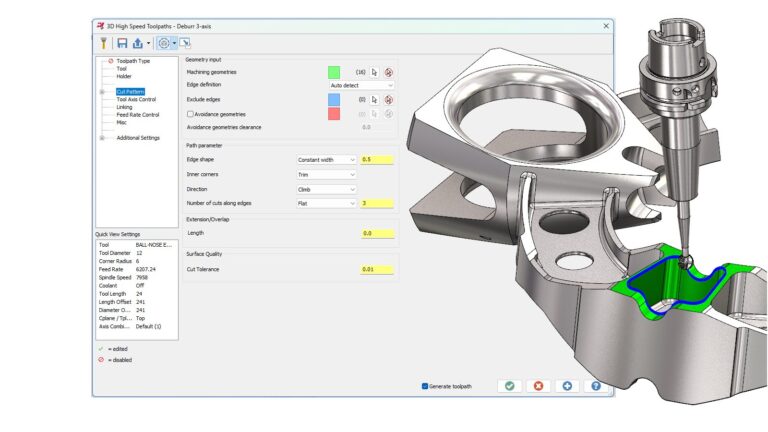This screenshot has height=432, width=768.
Task: Click the flashlight icon in the toolbar
Action: [102, 43]
